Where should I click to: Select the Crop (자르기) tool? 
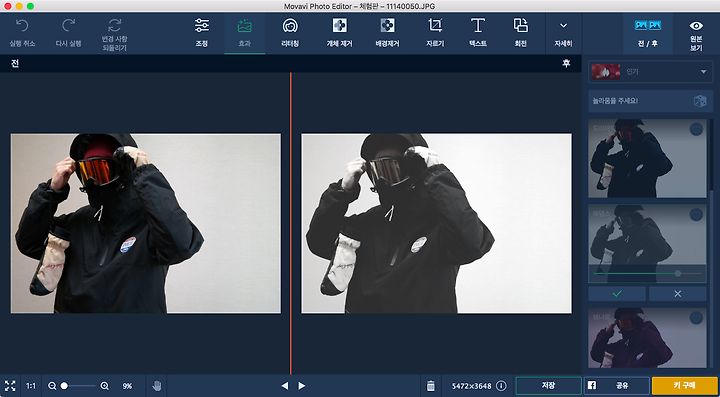[435, 33]
